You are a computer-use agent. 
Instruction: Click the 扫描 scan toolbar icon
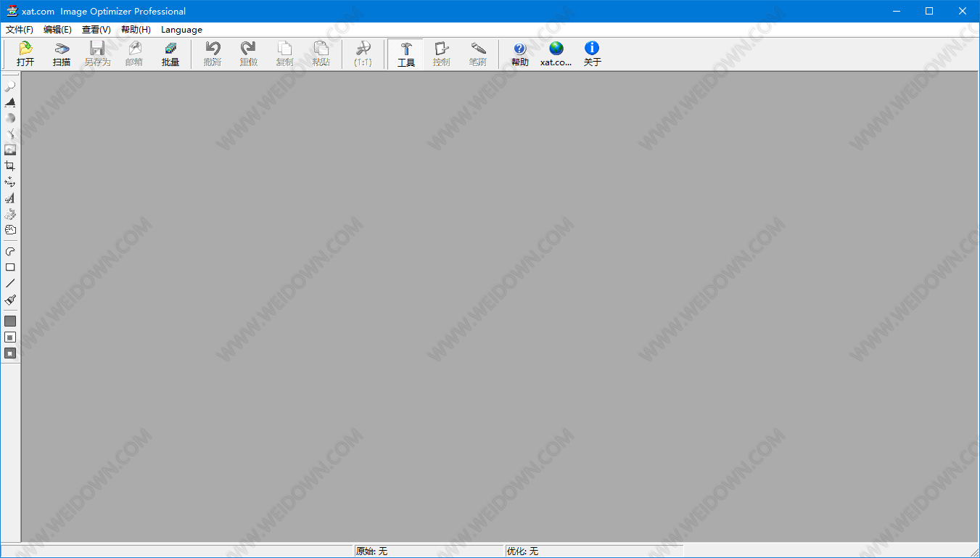coord(62,54)
